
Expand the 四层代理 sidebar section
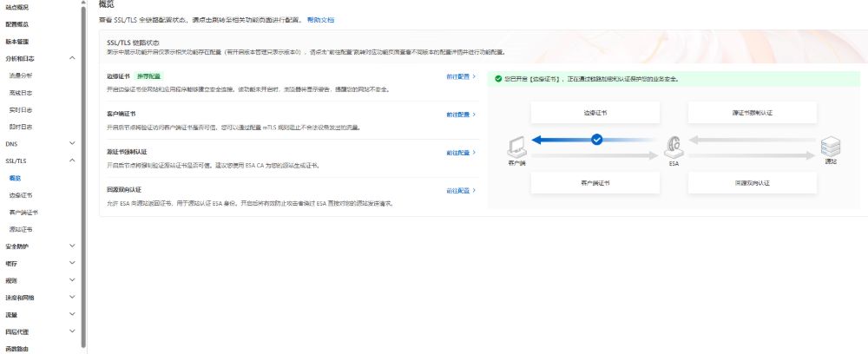72,331
